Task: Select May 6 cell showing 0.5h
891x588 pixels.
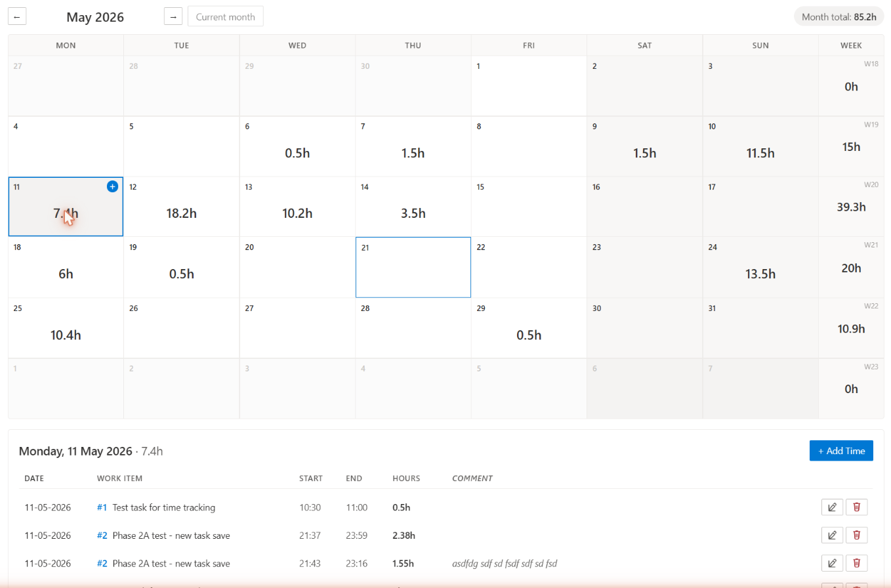Action: (x=297, y=146)
